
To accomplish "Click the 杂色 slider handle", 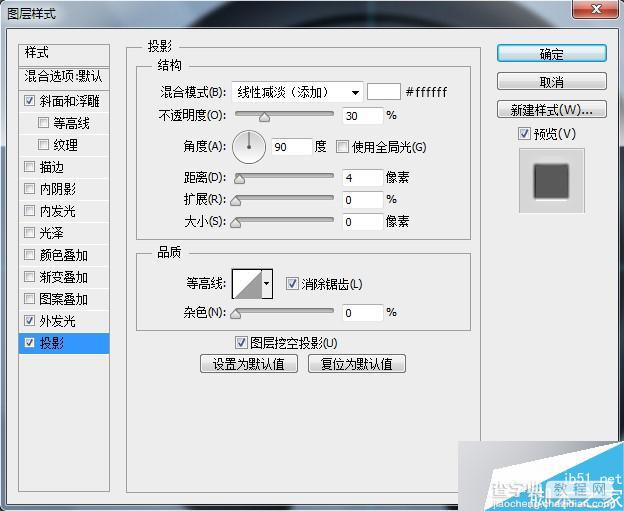I will [236, 314].
